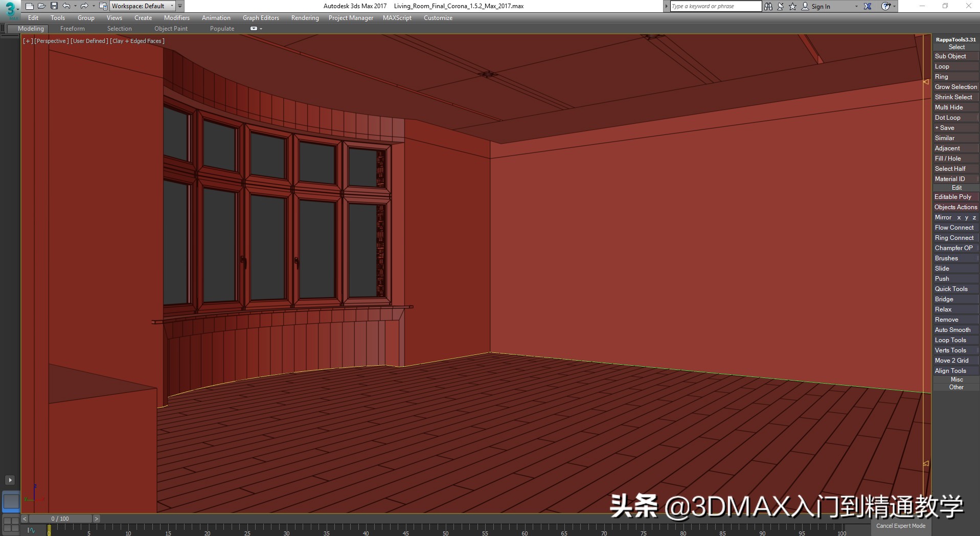Open the ribbon display options dropdown arrow

(261, 29)
